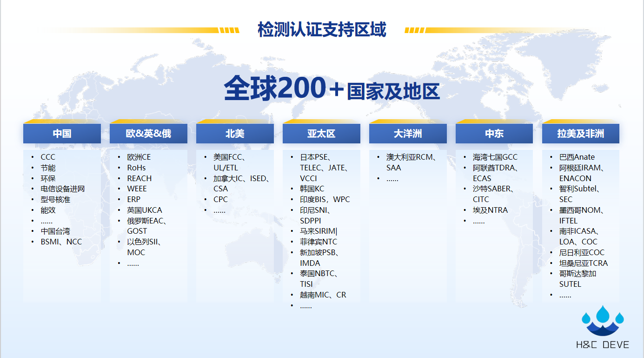Select the 全球200+国家及地区 headline text
644x358 pixels.
click(332, 88)
